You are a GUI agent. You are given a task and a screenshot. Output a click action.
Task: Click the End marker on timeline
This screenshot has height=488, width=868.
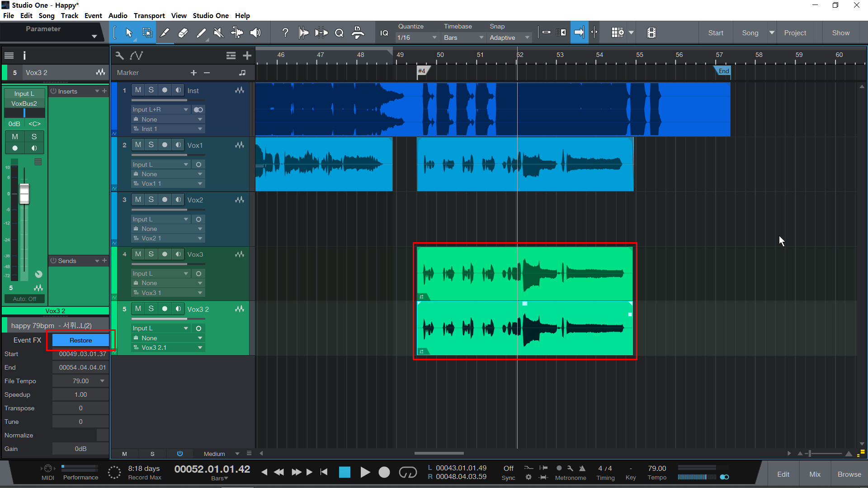point(723,71)
